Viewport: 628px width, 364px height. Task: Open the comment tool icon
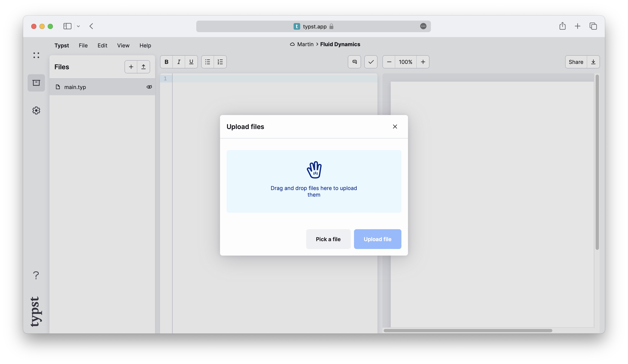click(354, 62)
